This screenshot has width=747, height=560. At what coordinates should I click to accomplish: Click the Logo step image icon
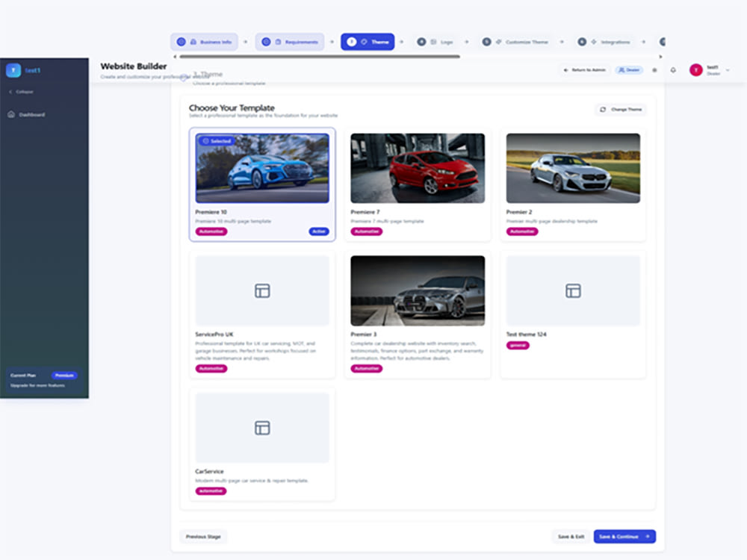pos(433,42)
